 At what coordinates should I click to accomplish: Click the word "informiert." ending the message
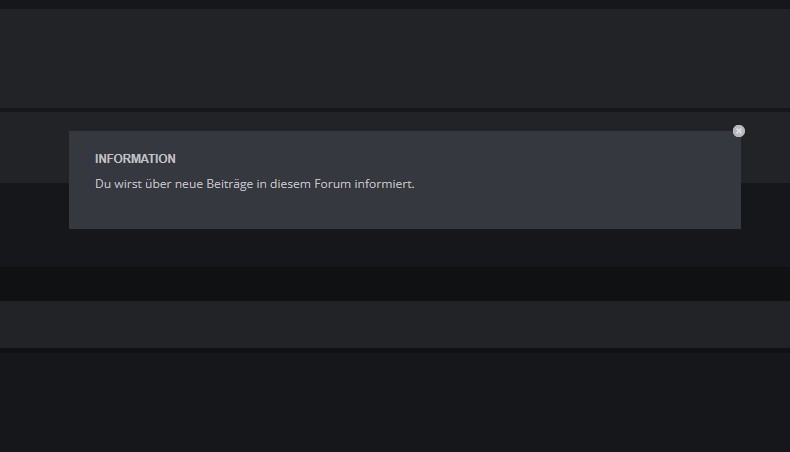pos(384,184)
